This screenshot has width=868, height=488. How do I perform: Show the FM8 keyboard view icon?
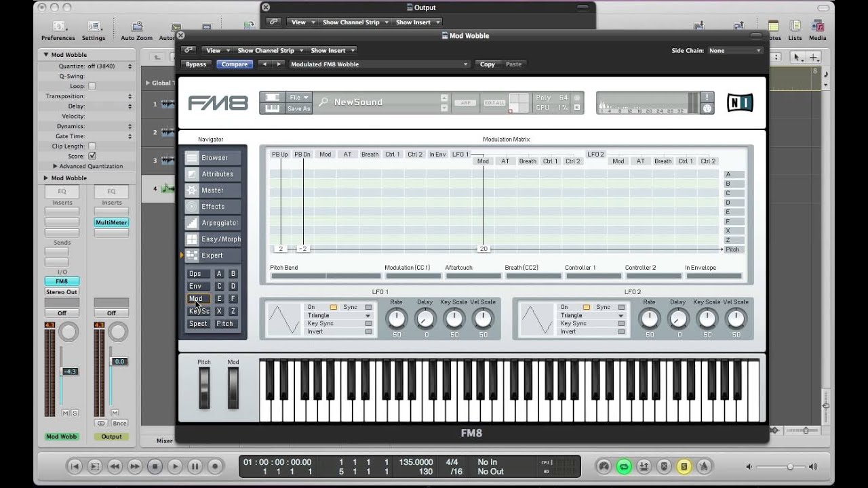tap(272, 108)
